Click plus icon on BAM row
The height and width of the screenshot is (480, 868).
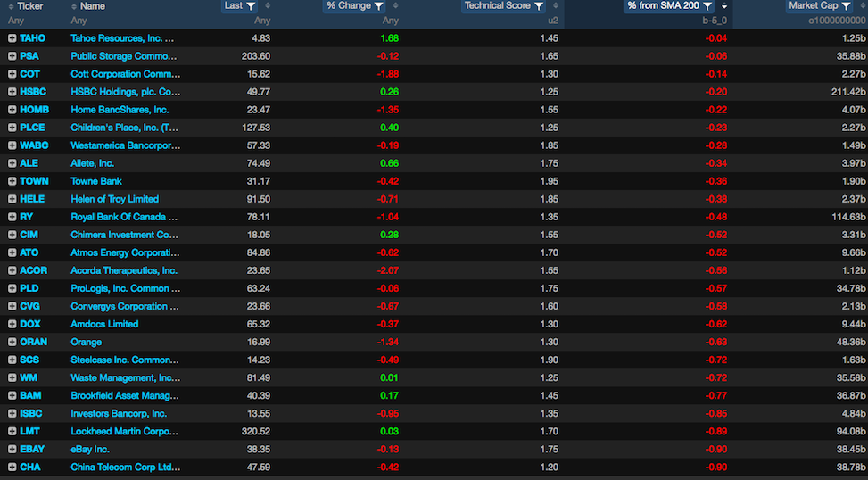click(12, 396)
